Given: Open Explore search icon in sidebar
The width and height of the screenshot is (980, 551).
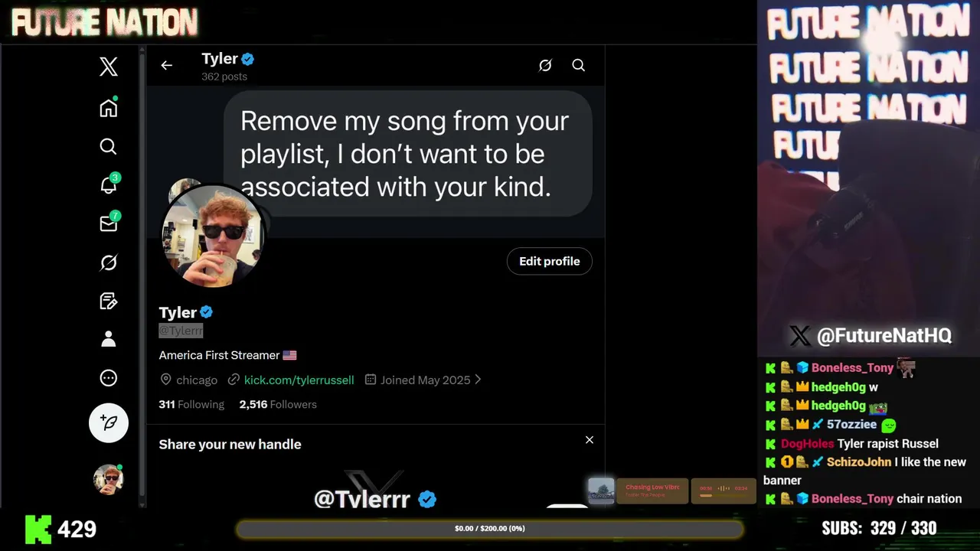Looking at the screenshot, I should (109, 146).
